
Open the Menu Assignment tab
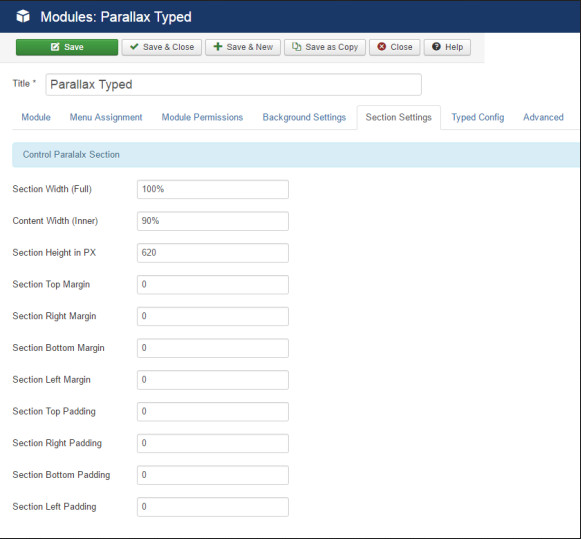click(x=106, y=117)
